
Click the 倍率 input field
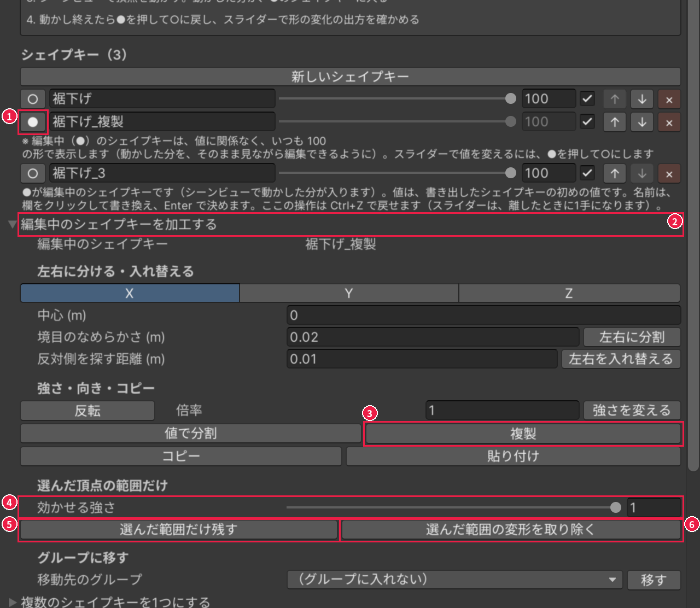click(502, 411)
